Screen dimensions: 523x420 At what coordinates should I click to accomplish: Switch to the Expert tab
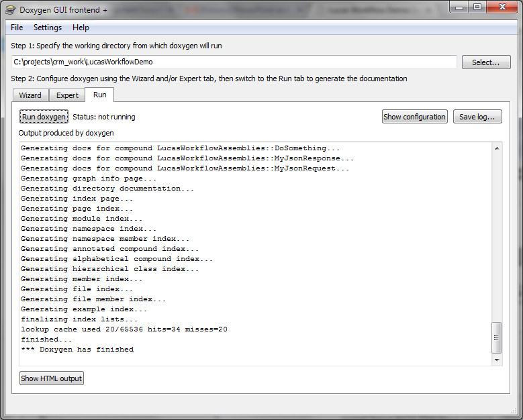pos(67,95)
